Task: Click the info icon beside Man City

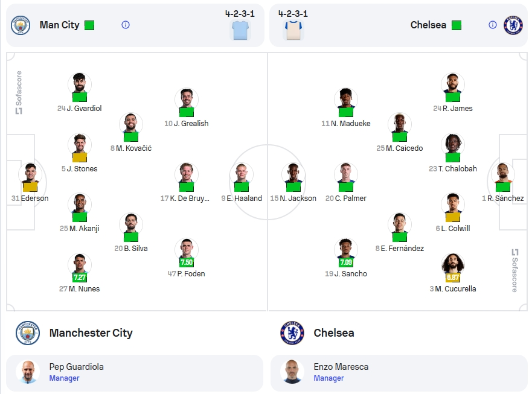Action: [x=126, y=25]
